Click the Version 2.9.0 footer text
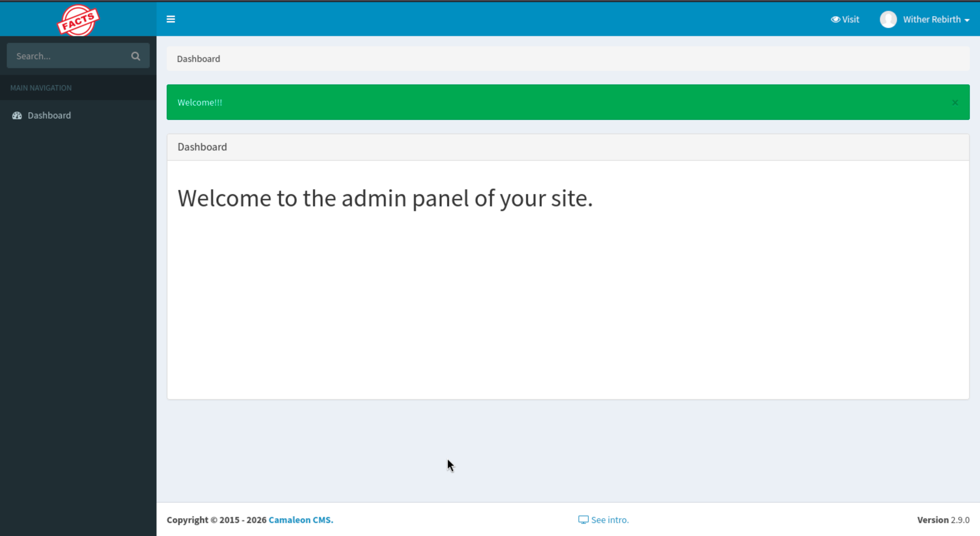This screenshot has width=980, height=536. [943, 520]
